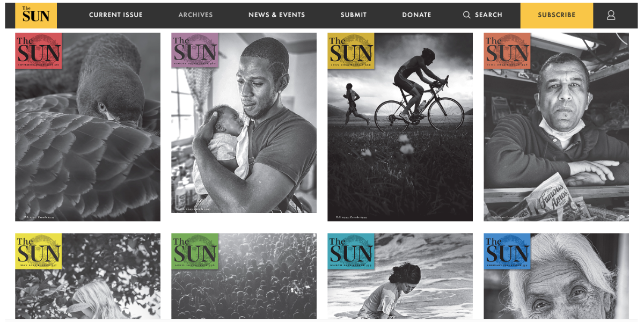Click the green Sun badge on April cover
644x322 pixels.
(x=195, y=251)
